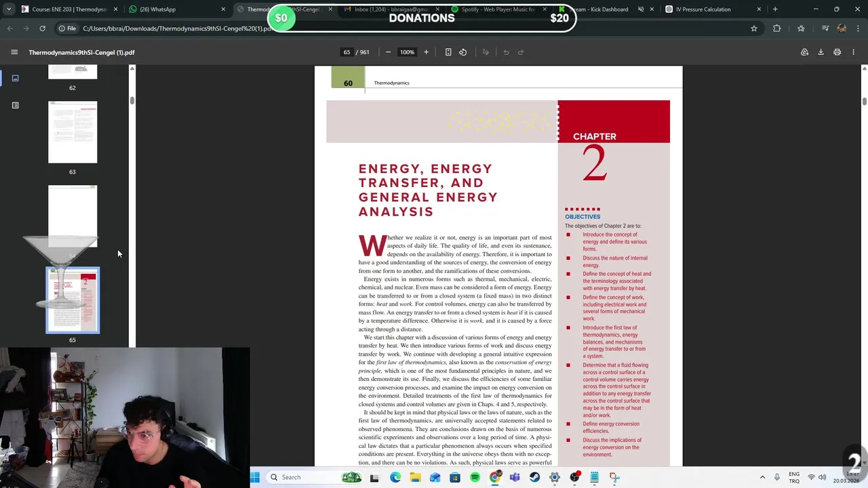Select page 62 thumbnail
This screenshot has width=868, height=488.
[x=73, y=73]
